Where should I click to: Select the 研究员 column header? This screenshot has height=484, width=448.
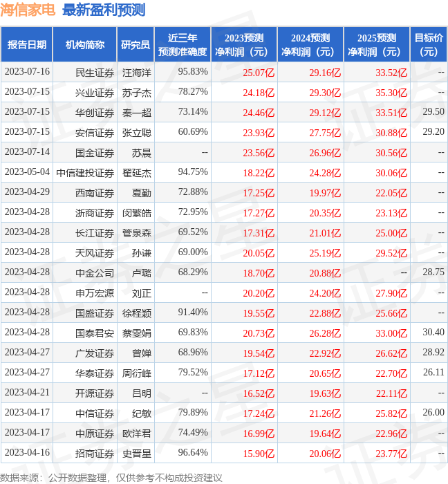tap(136, 44)
